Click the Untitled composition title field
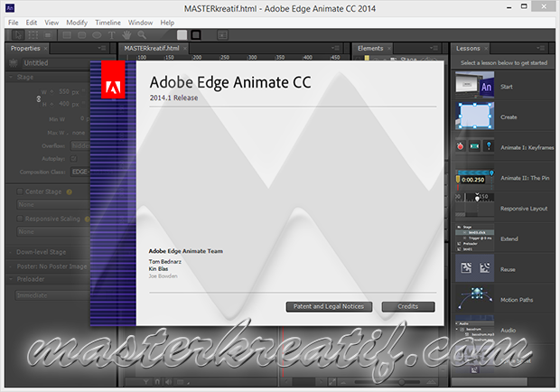This screenshot has height=392, width=560. click(56, 63)
